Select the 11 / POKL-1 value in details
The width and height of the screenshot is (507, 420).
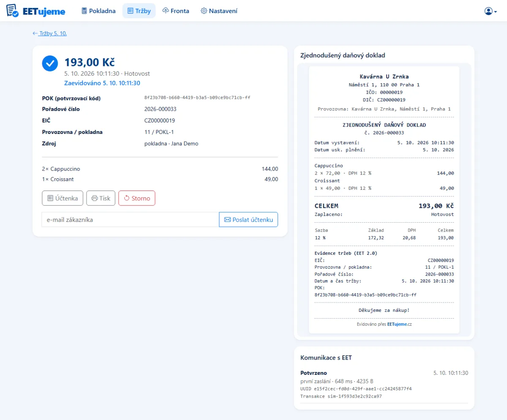coord(159,132)
